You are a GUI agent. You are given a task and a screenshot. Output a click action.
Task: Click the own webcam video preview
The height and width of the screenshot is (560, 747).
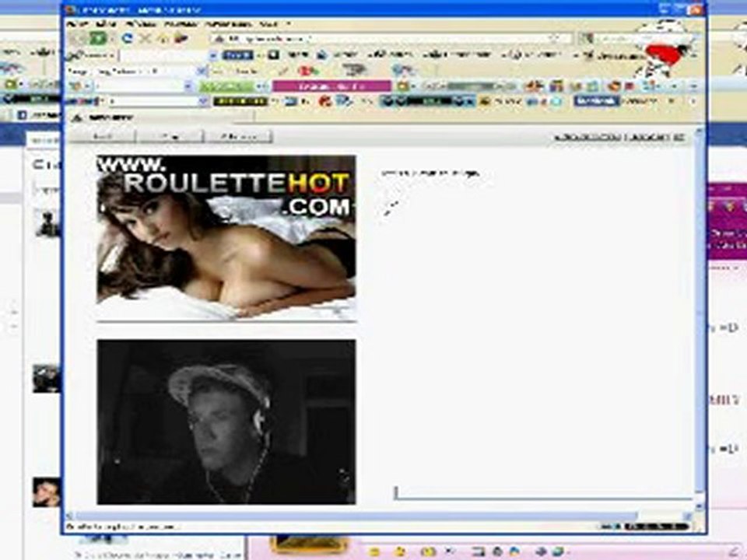point(226,422)
